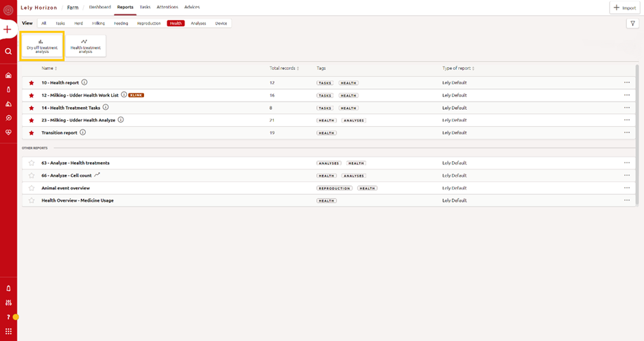Image resolution: width=644 pixels, height=341 pixels.
Task: Click the report list vertical scrollbar
Action: 637,136
